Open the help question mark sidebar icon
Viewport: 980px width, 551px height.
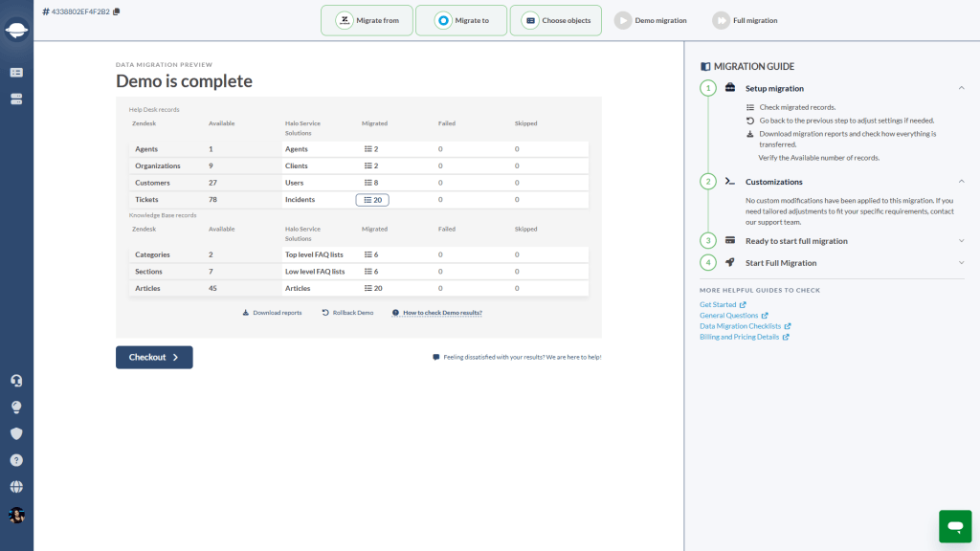click(x=16, y=460)
